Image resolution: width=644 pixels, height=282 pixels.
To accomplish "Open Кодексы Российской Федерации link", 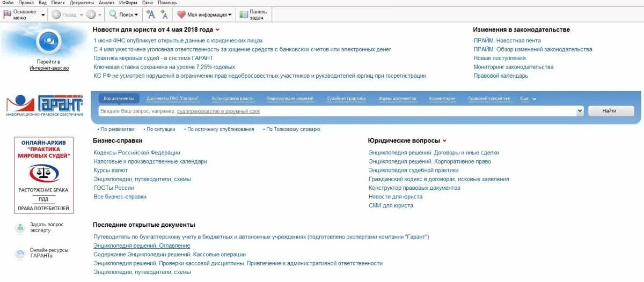I will pyautogui.click(x=137, y=153).
